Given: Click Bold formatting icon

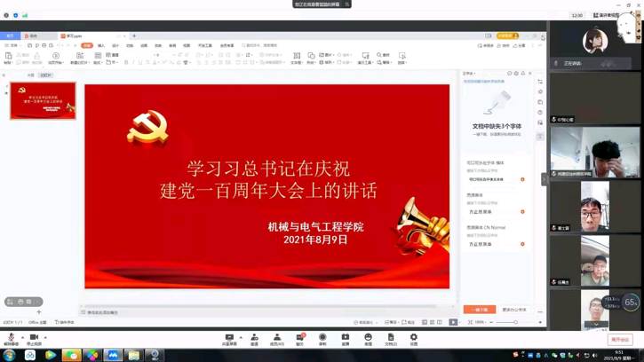Looking at the screenshot, I should pos(126,62).
